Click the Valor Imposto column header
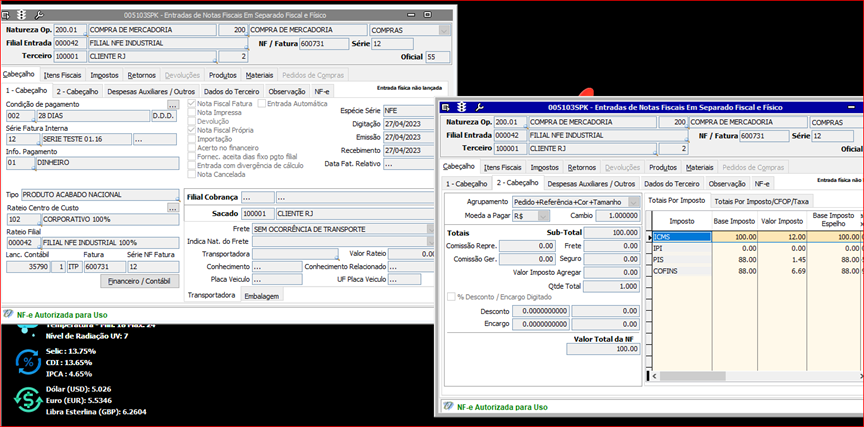This screenshot has height=427, width=864. (782, 221)
